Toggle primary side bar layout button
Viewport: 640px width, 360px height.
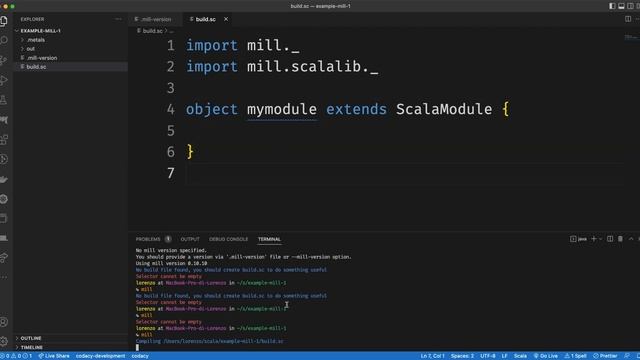point(612,6)
